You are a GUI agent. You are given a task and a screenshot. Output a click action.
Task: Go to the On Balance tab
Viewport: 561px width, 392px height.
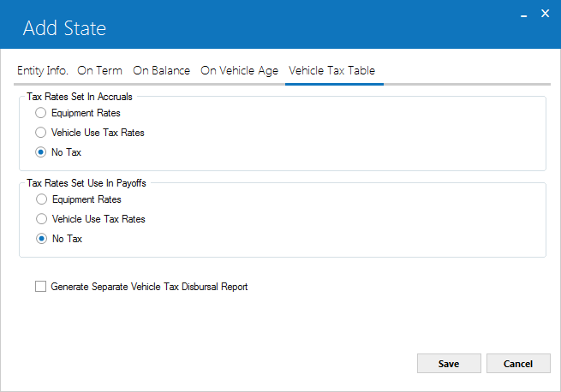click(161, 70)
